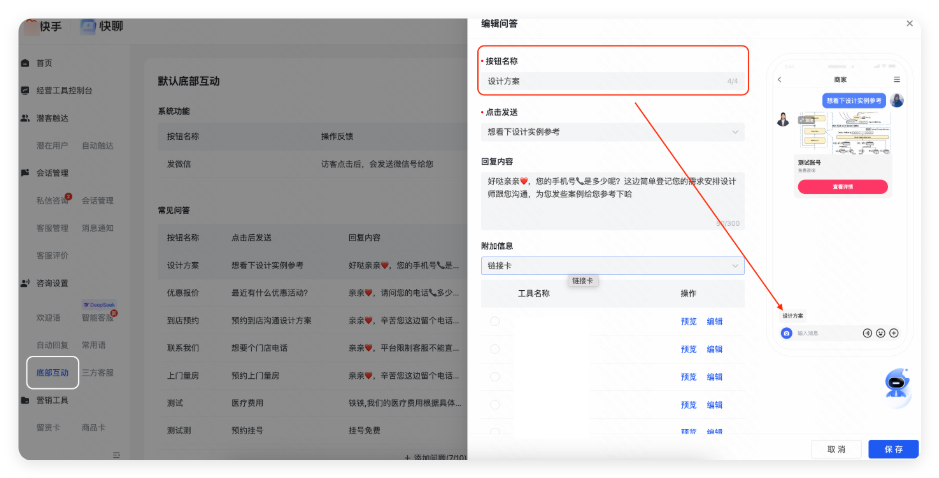Open 留资卡 under 营销工具
The width and height of the screenshot is (939, 478).
click(x=48, y=428)
